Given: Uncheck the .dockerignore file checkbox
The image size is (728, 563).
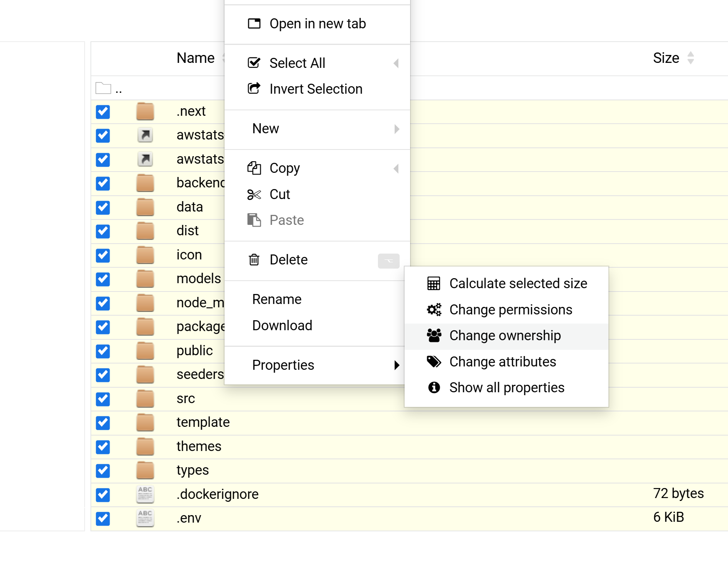Looking at the screenshot, I should point(103,495).
